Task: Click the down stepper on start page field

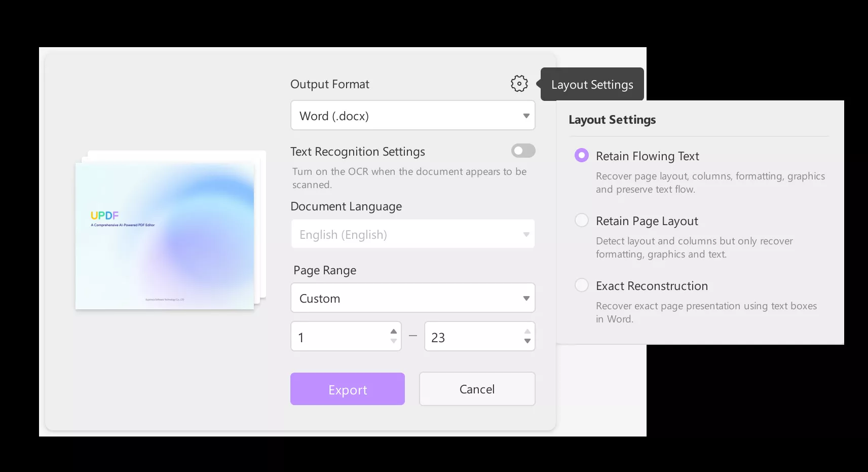Action: (394, 342)
